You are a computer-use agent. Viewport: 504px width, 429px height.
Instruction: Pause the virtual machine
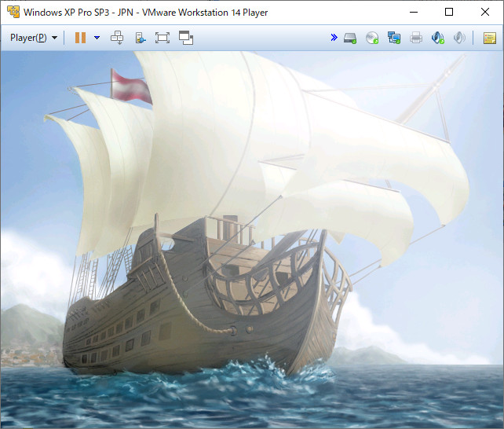coord(80,38)
